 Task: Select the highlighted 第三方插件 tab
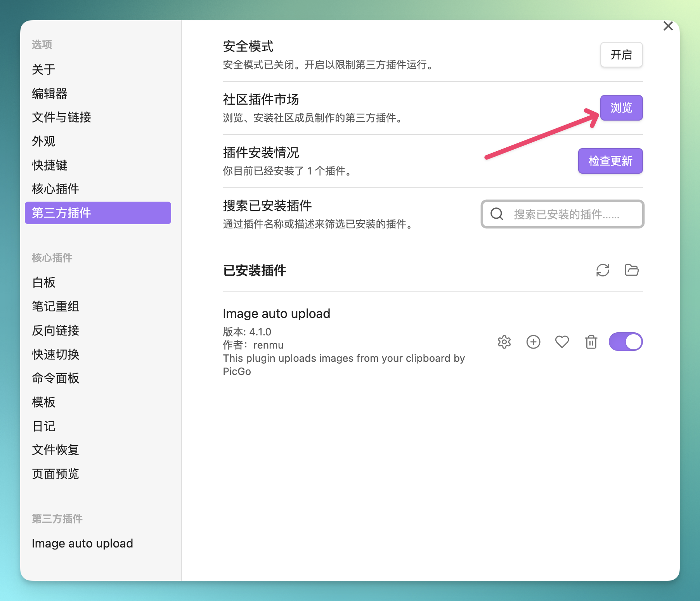point(98,213)
